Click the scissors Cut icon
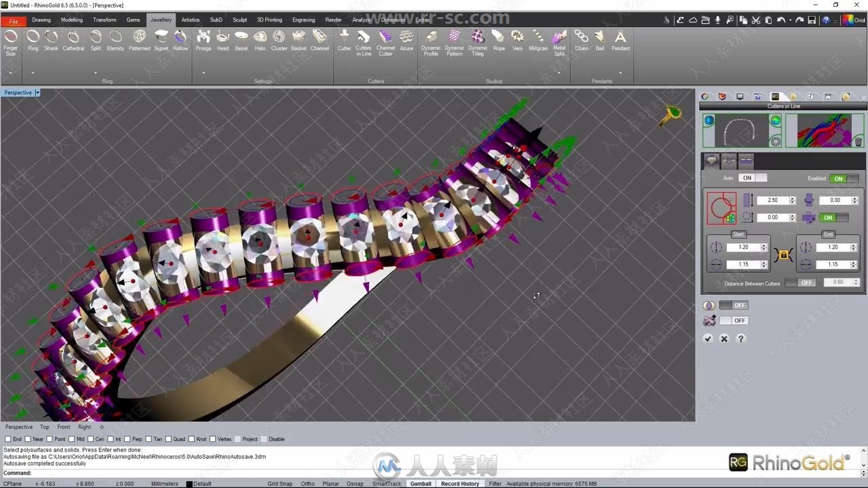868x488 pixels. point(756,20)
